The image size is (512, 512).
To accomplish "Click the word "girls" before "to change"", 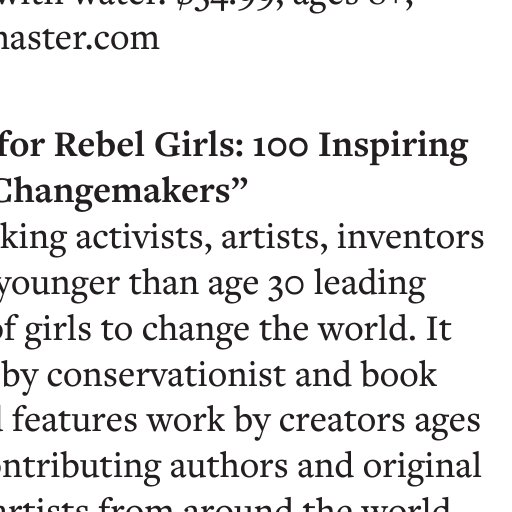I will pyautogui.click(x=58, y=330).
